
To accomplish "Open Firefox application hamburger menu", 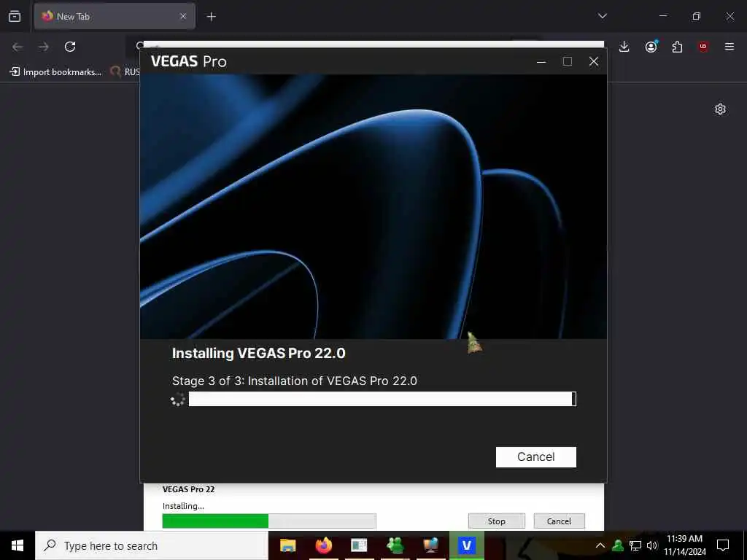I will [729, 47].
